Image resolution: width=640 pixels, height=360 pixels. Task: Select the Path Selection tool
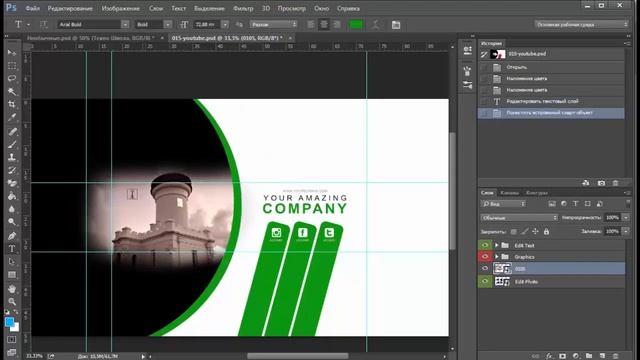tap(12, 262)
